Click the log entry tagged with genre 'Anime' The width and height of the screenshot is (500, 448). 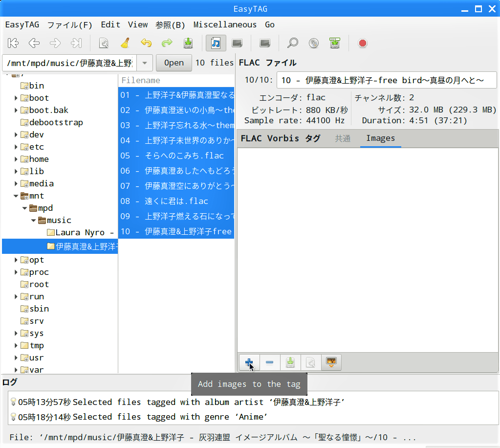170,417
